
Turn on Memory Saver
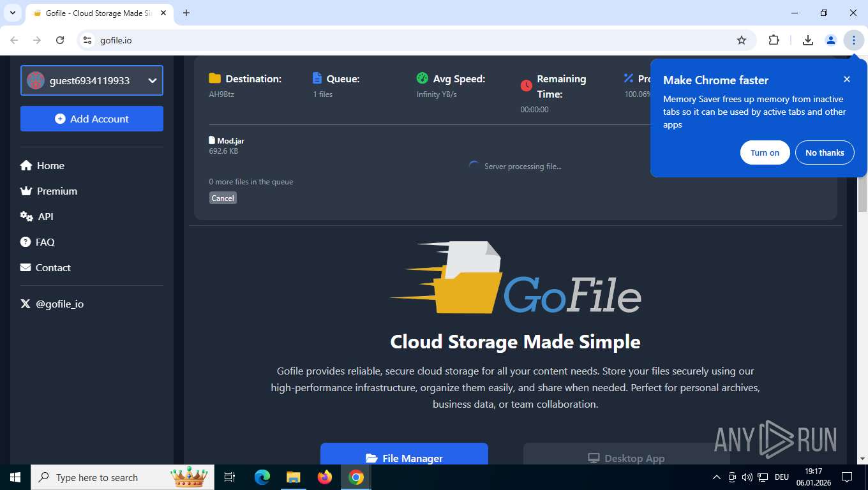(765, 152)
